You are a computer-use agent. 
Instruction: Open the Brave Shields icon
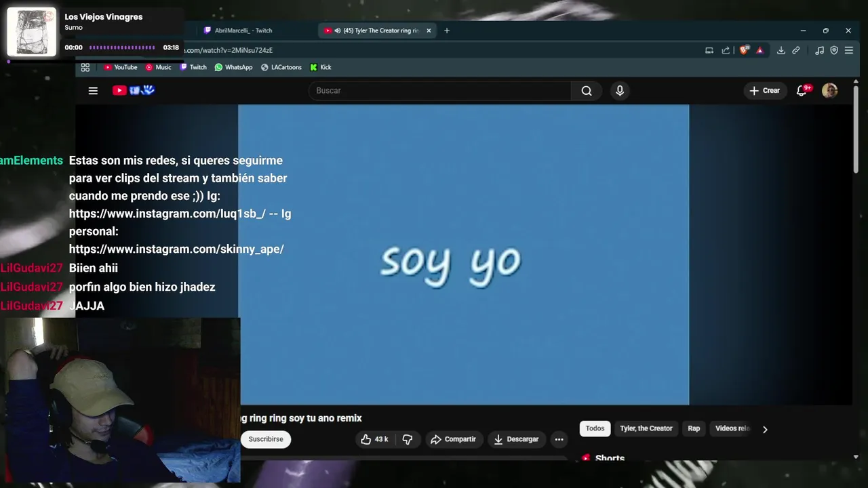pyautogui.click(x=745, y=50)
